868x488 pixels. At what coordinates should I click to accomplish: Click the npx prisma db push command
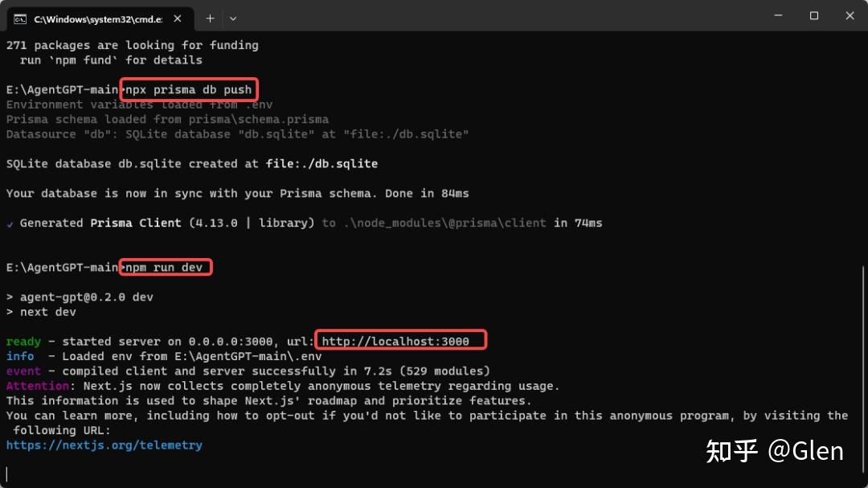pyautogui.click(x=189, y=90)
